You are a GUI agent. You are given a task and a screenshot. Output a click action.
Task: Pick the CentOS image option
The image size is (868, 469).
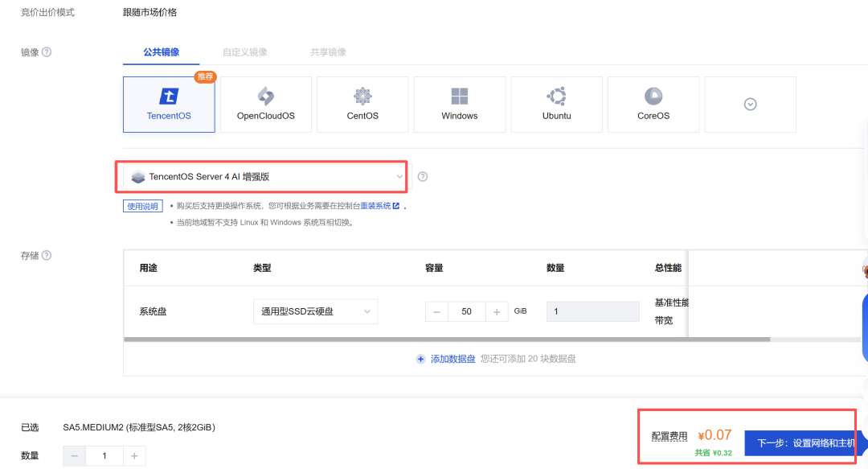[362, 105]
